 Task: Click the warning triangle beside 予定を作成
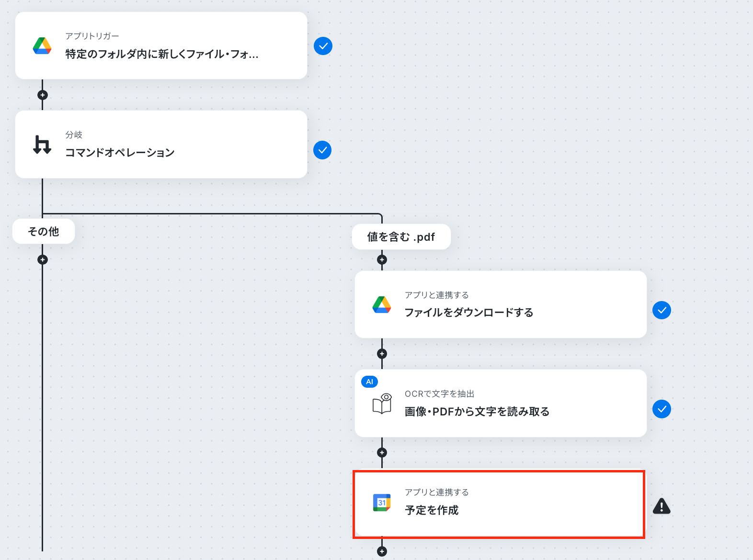(662, 506)
